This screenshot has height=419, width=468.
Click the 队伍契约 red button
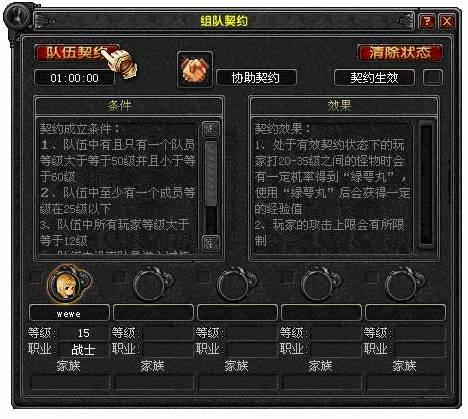coord(77,53)
